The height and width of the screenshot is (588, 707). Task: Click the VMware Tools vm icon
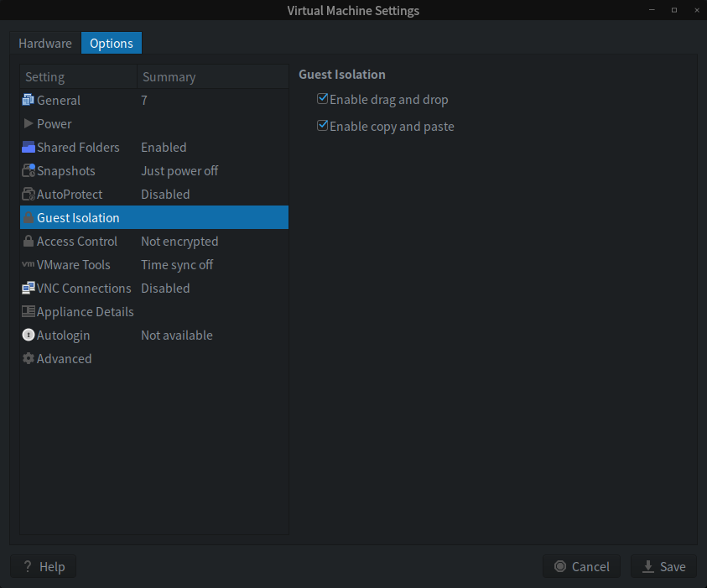click(29, 265)
